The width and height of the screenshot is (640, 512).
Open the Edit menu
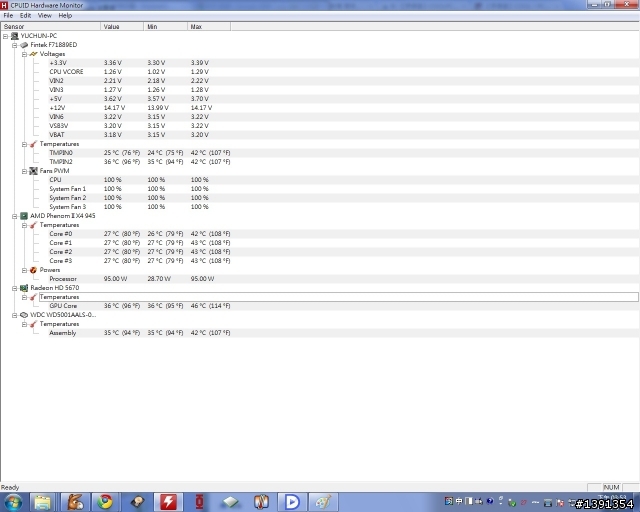[x=25, y=16]
